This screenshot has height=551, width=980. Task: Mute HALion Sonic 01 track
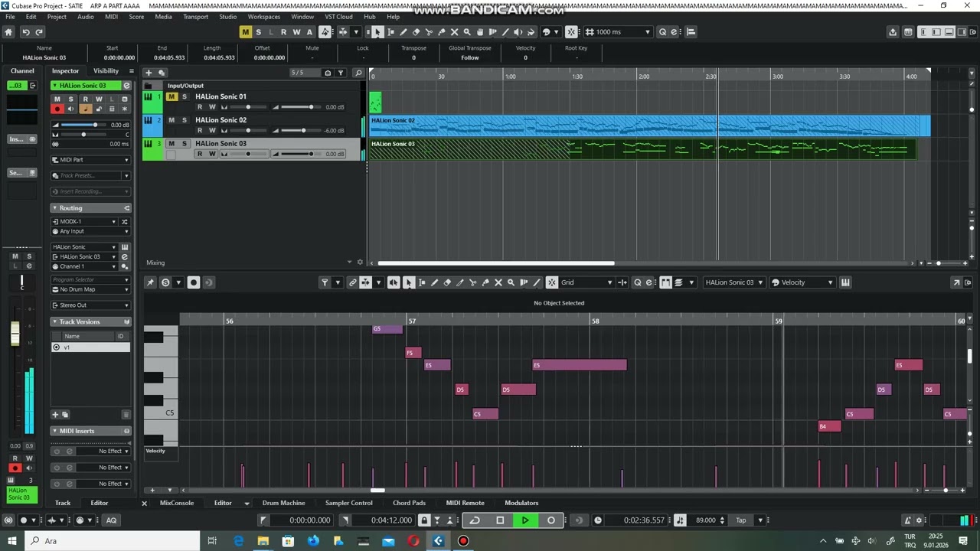coord(172,97)
